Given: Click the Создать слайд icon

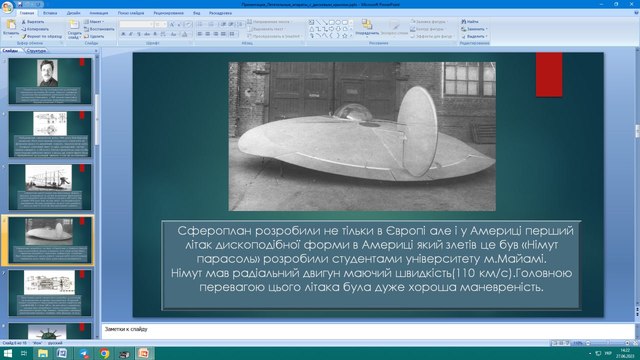Looking at the screenshot, I should pyautogui.click(x=74, y=24).
